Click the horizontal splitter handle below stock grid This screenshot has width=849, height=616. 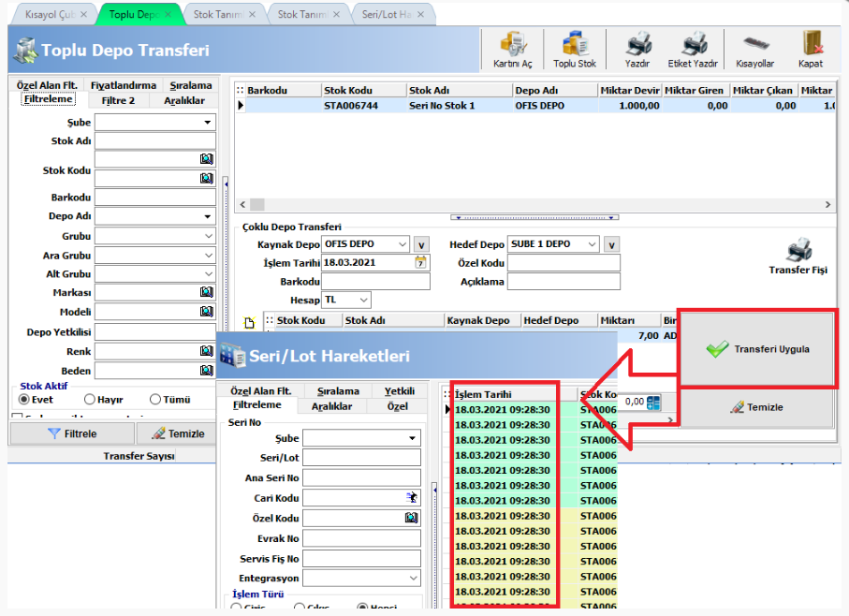pos(534,217)
